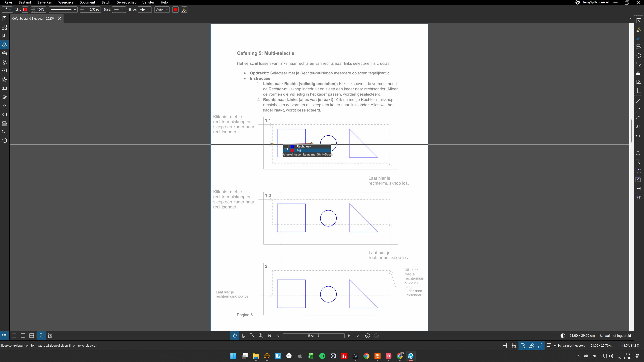
Task: Toggle Show Grid in status bar
Action: [505, 346]
